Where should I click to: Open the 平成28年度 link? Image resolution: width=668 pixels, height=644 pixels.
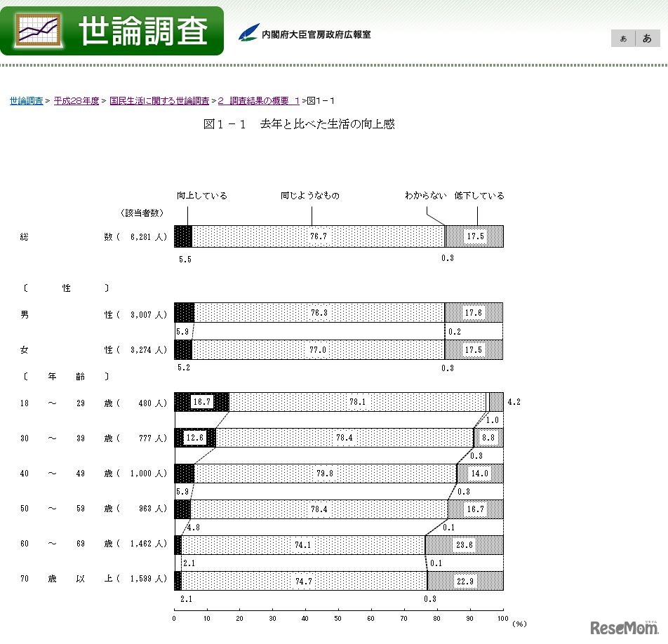click(79, 100)
